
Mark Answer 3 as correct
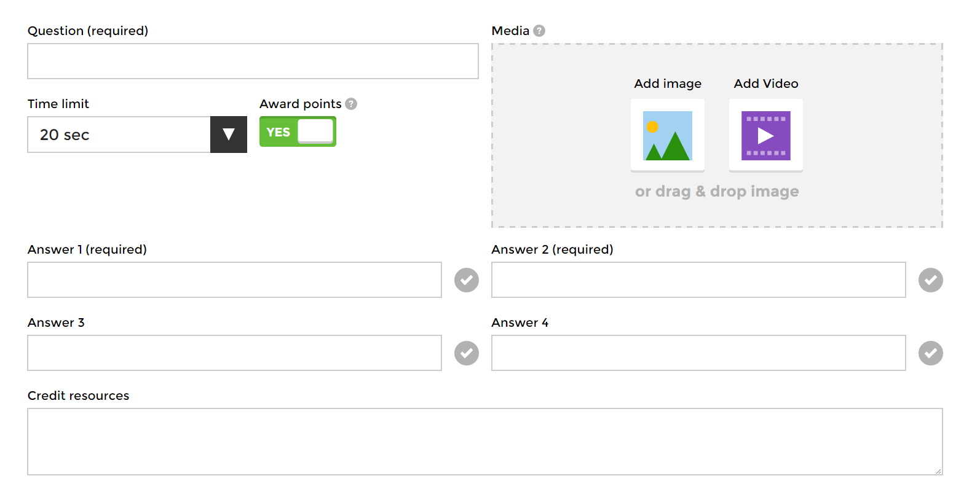[x=467, y=353]
